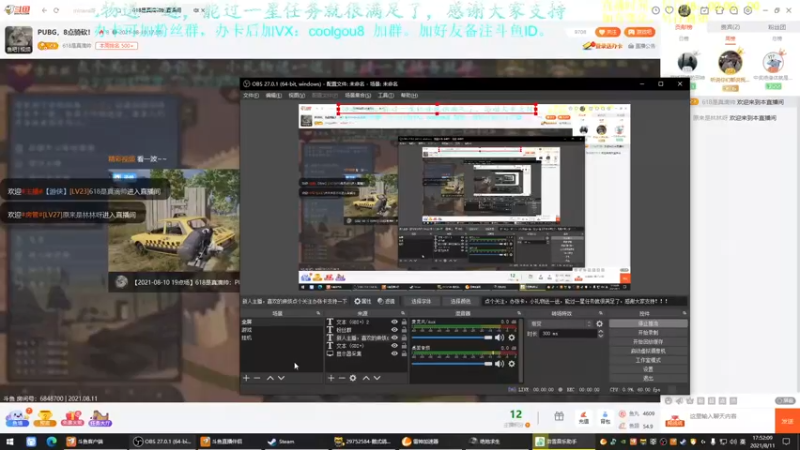This screenshot has height=450, width=800.
Task: Open transition properties gear next to 渐变
Action: pos(599,324)
